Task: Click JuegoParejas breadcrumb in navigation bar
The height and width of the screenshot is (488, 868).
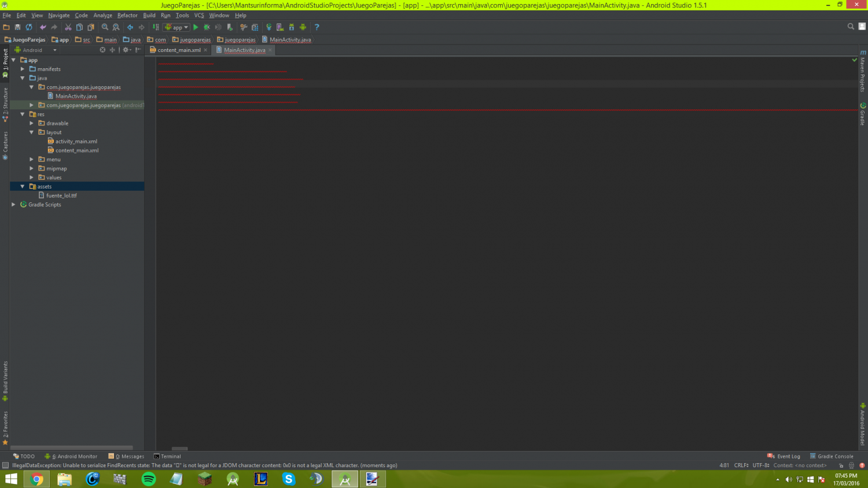Action: 25,40
